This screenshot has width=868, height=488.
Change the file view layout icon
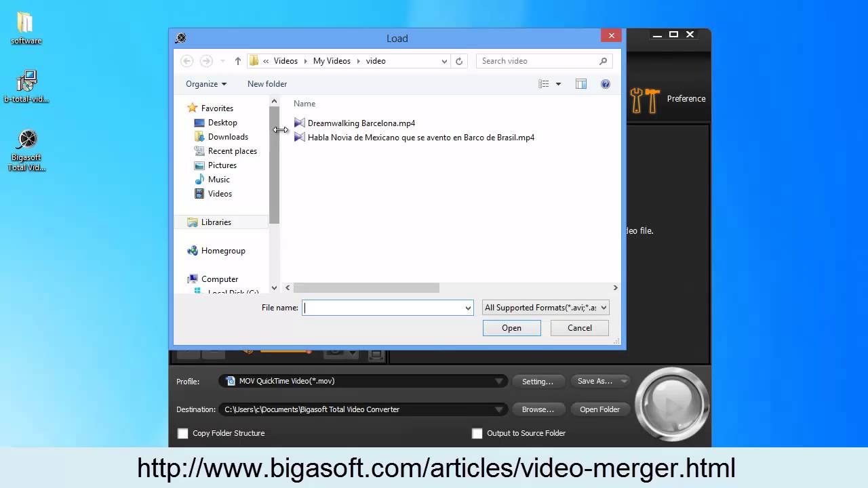544,84
